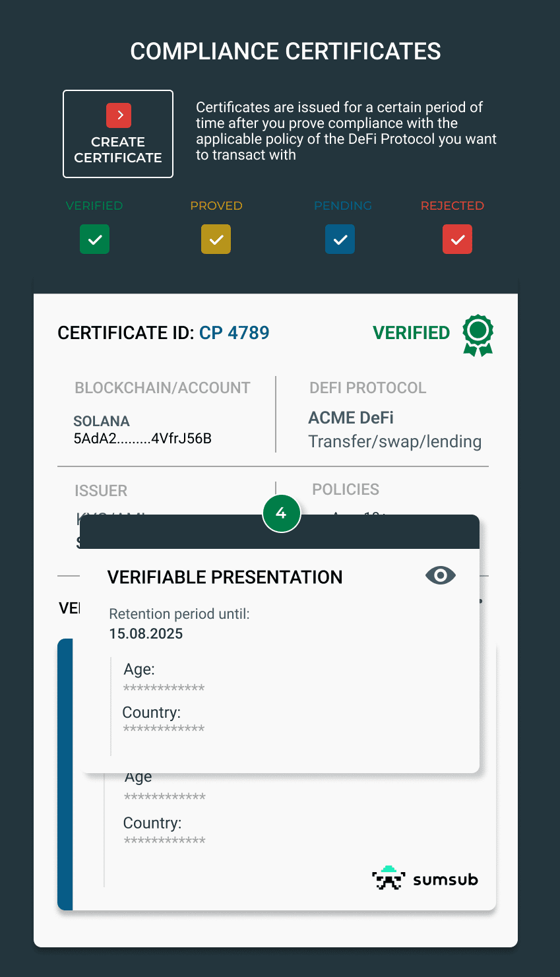Show hidden data using the eye icon

440,575
